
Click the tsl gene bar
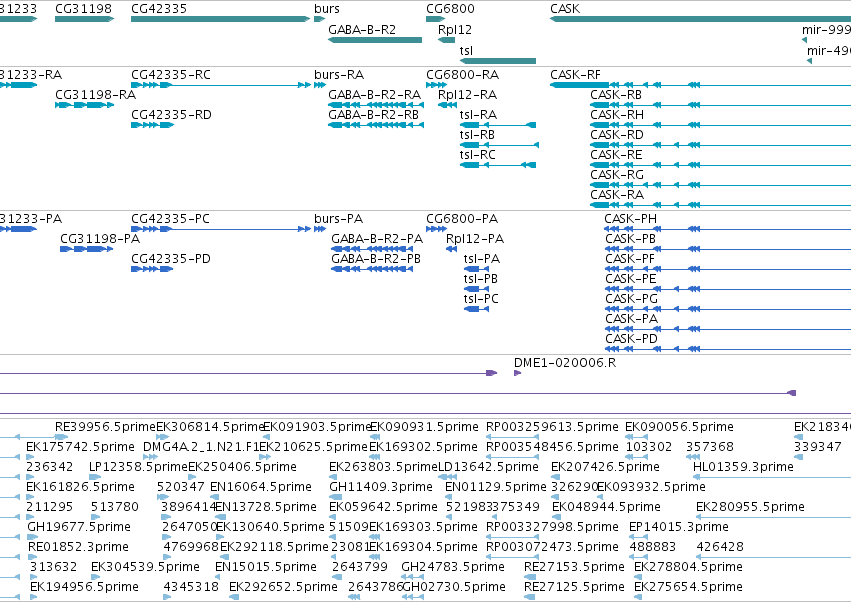pos(498,61)
